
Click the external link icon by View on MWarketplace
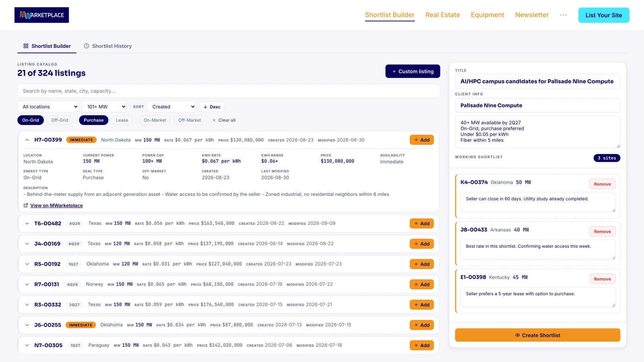(26, 206)
